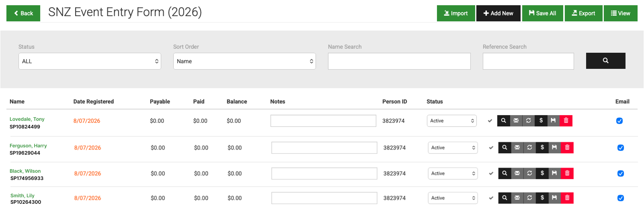644x215 pixels.
Task: Untick Email checkbox for Smith, Lily
Action: (x=621, y=198)
